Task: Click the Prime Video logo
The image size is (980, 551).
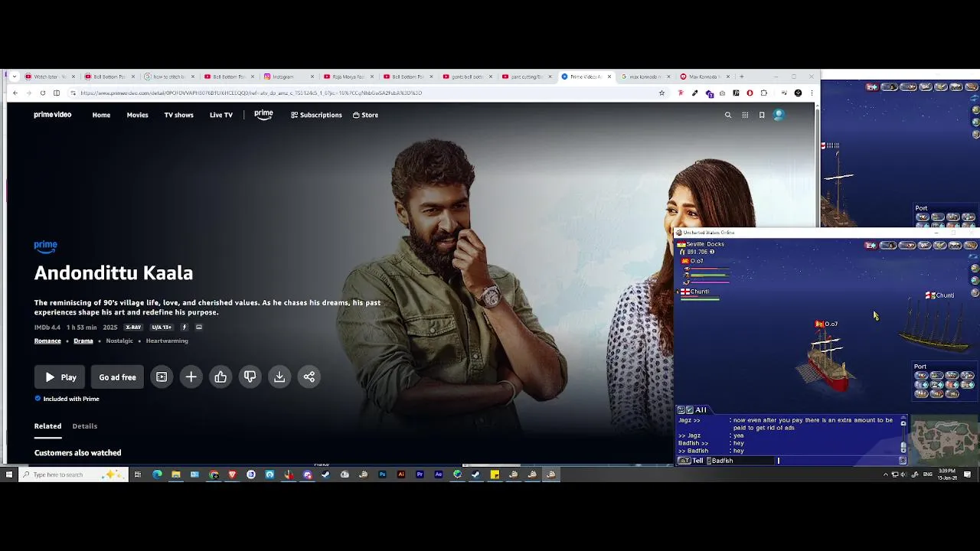Action: (52, 115)
